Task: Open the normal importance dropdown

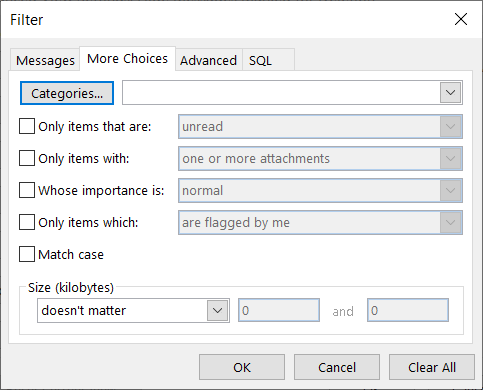Action: [x=320, y=190]
